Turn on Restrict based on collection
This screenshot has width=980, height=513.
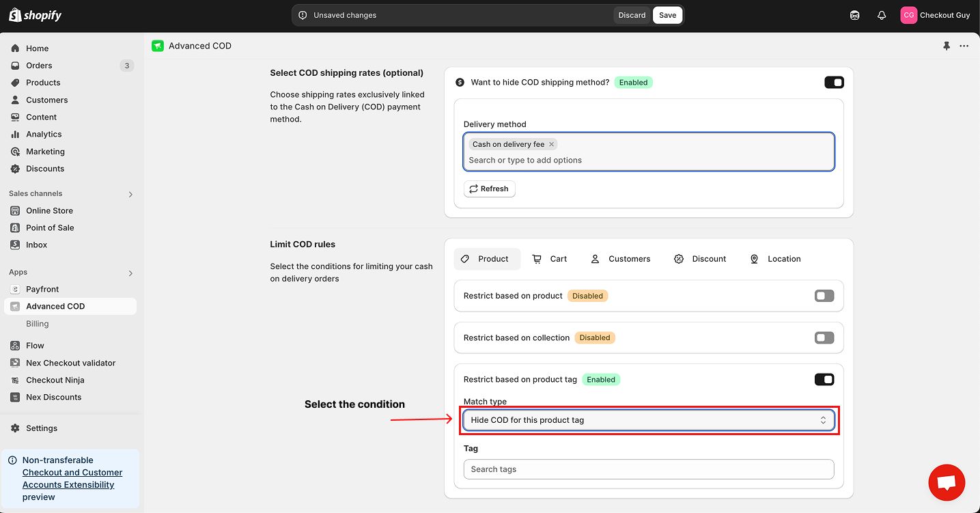(824, 337)
